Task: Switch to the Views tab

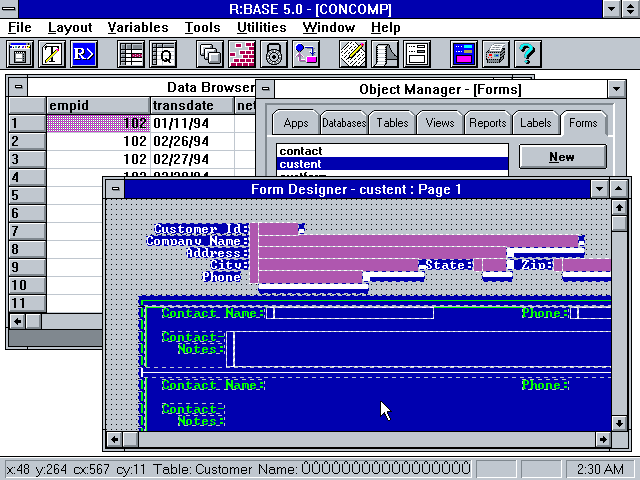Action: pos(440,123)
